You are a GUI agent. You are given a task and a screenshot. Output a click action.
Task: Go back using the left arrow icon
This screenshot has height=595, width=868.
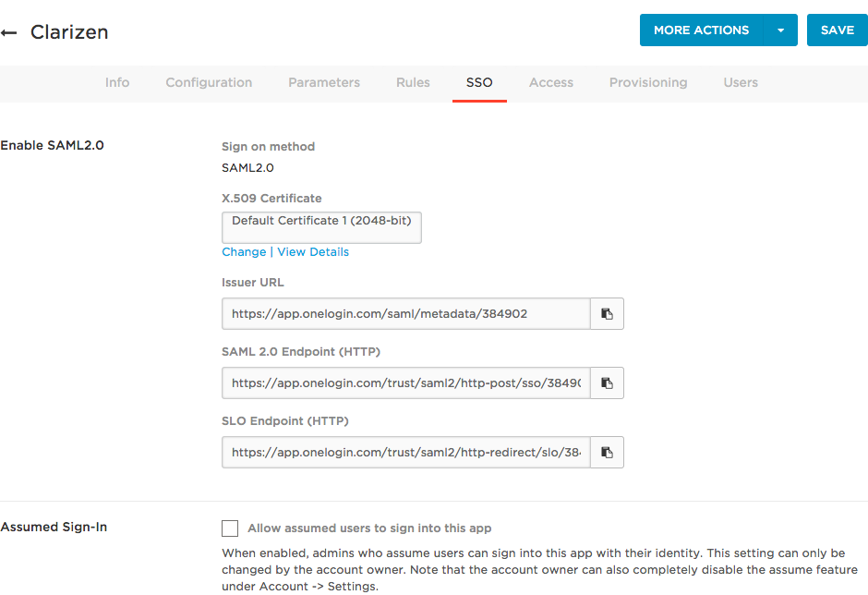[9, 32]
